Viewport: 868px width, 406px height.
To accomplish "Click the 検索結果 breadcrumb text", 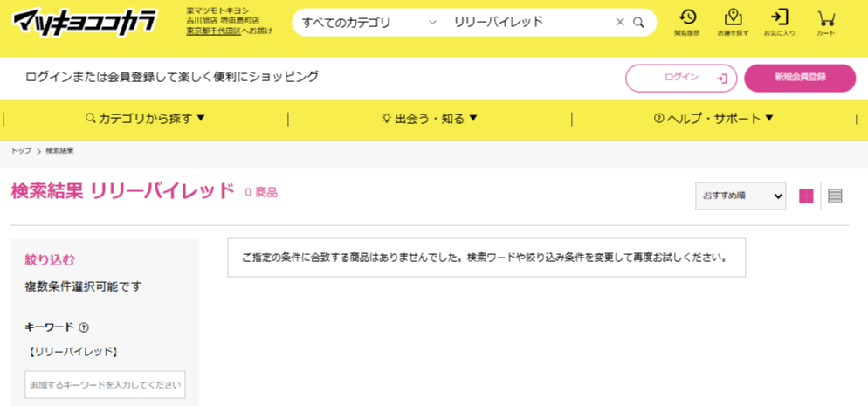I will [x=59, y=151].
